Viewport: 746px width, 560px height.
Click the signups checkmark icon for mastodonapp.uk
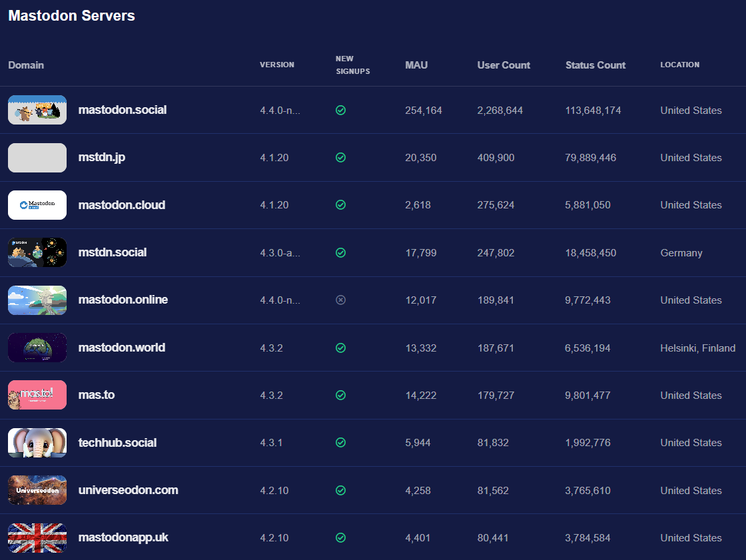tap(340, 537)
